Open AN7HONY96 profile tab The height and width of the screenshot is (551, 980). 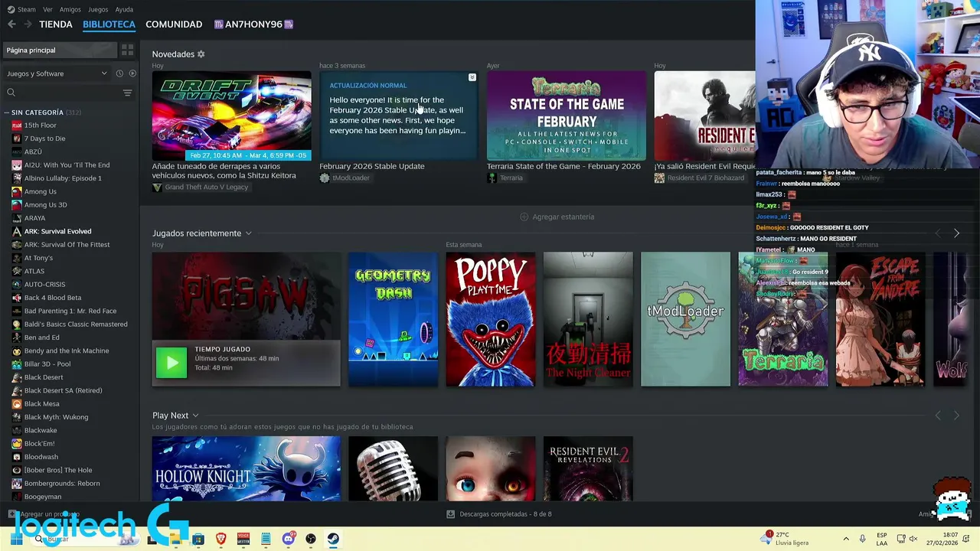pos(253,24)
